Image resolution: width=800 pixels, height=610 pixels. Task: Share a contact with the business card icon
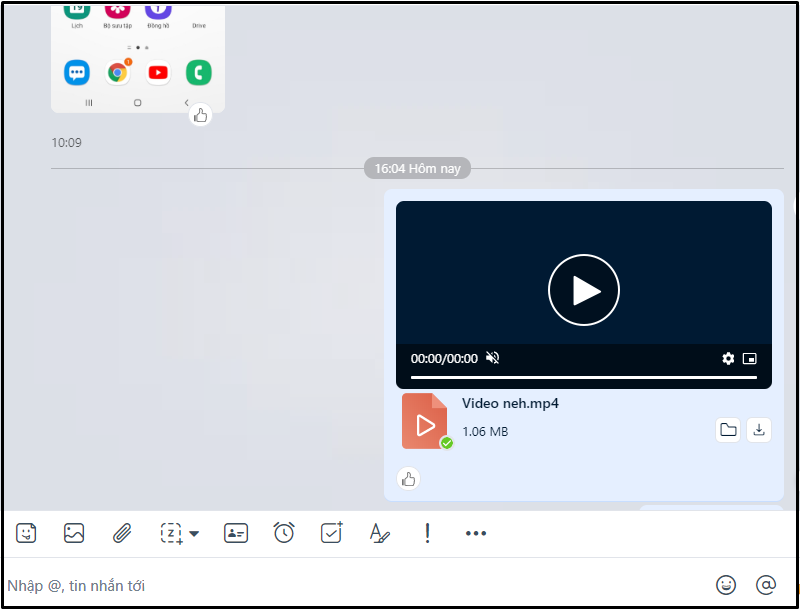click(236, 533)
